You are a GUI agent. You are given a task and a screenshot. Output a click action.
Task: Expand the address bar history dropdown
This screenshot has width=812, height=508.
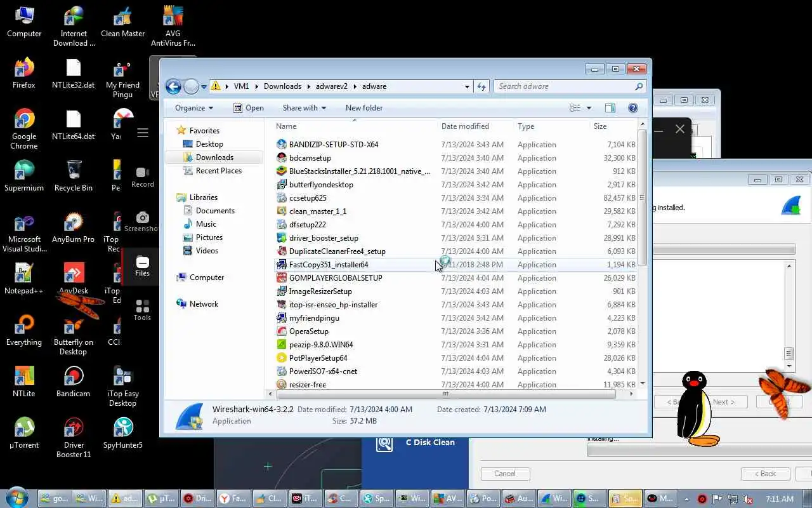tap(468, 86)
